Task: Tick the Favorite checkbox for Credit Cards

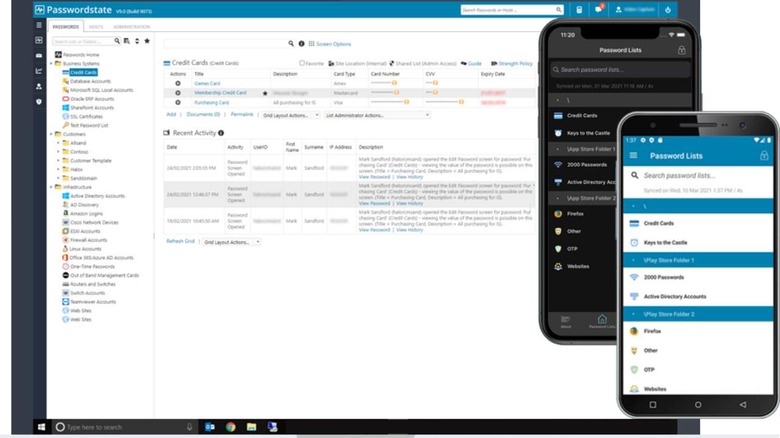Action: tap(301, 63)
